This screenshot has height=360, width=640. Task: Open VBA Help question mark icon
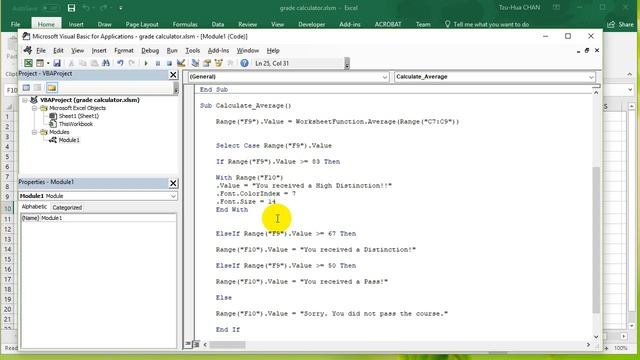point(244,63)
